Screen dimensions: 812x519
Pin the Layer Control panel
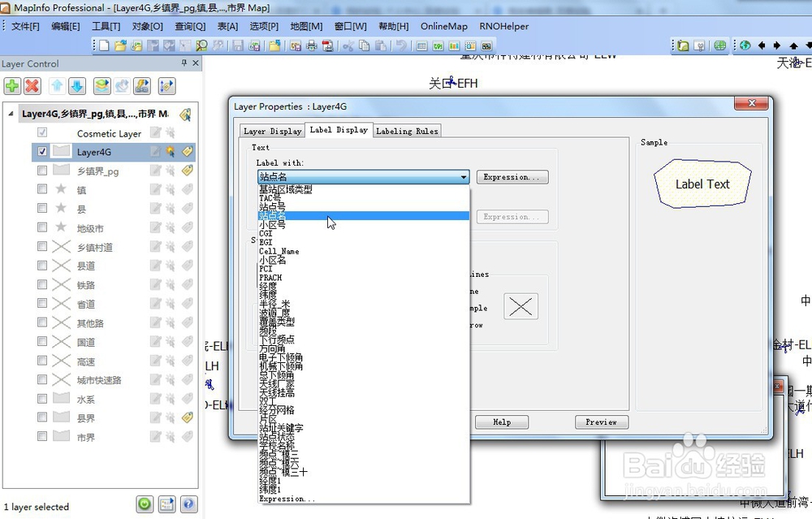184,63
